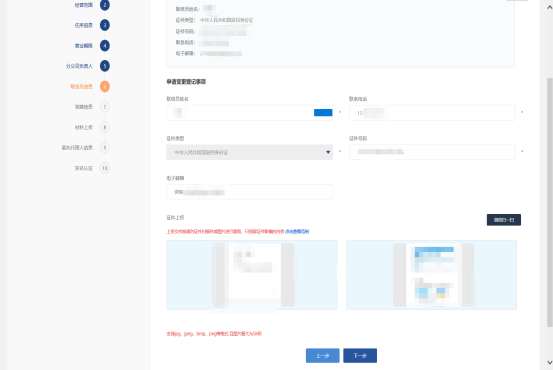Click the left ID upload thumbnail
553x370 pixels.
[252, 275]
